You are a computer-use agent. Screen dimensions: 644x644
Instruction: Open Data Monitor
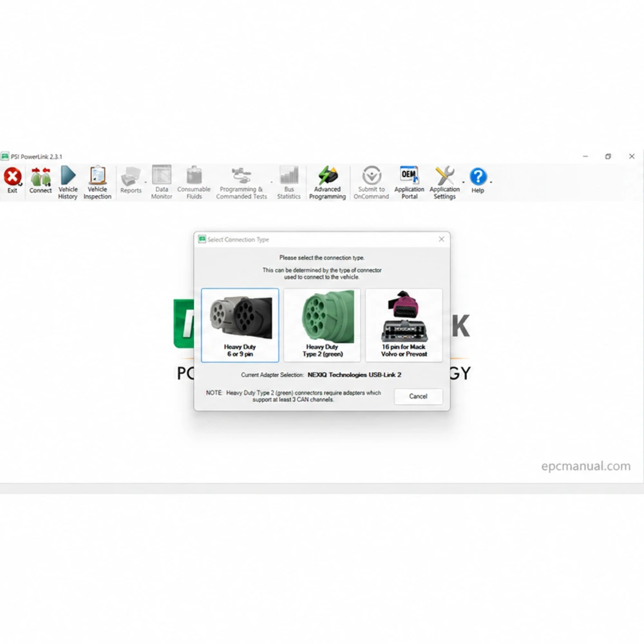click(162, 182)
